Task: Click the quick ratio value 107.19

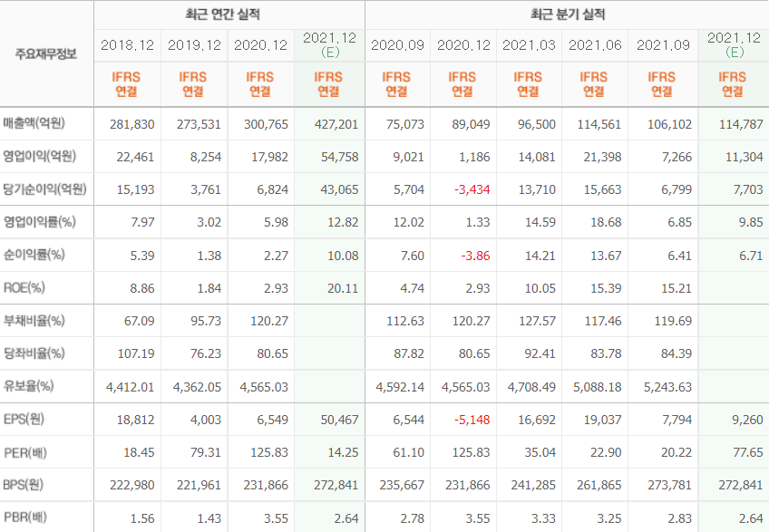Action: coord(136,354)
